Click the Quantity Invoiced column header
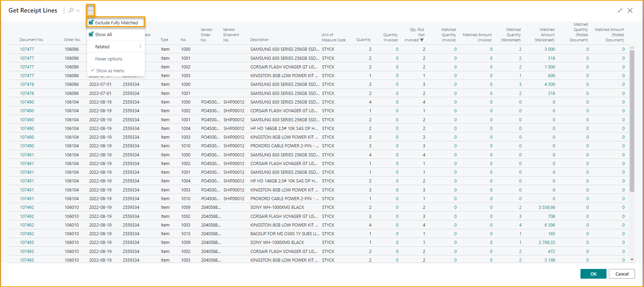This screenshot has height=287, width=644. tap(391, 37)
